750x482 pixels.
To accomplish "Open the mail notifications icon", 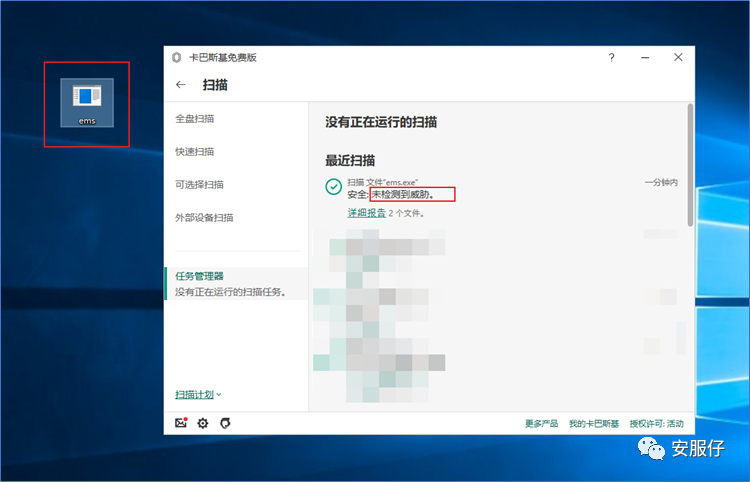I will 181,423.
